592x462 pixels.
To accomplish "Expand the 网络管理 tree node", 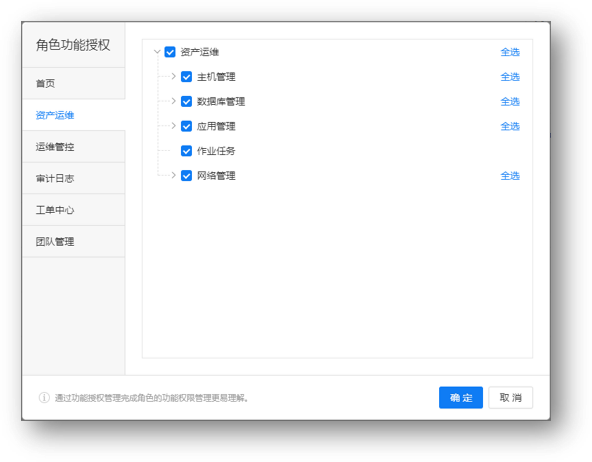I will pyautogui.click(x=173, y=176).
